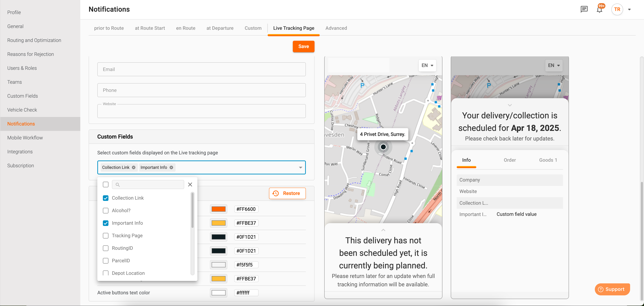Click the orange #FF6600 color swatch
This screenshot has height=306, width=644.
218,209
